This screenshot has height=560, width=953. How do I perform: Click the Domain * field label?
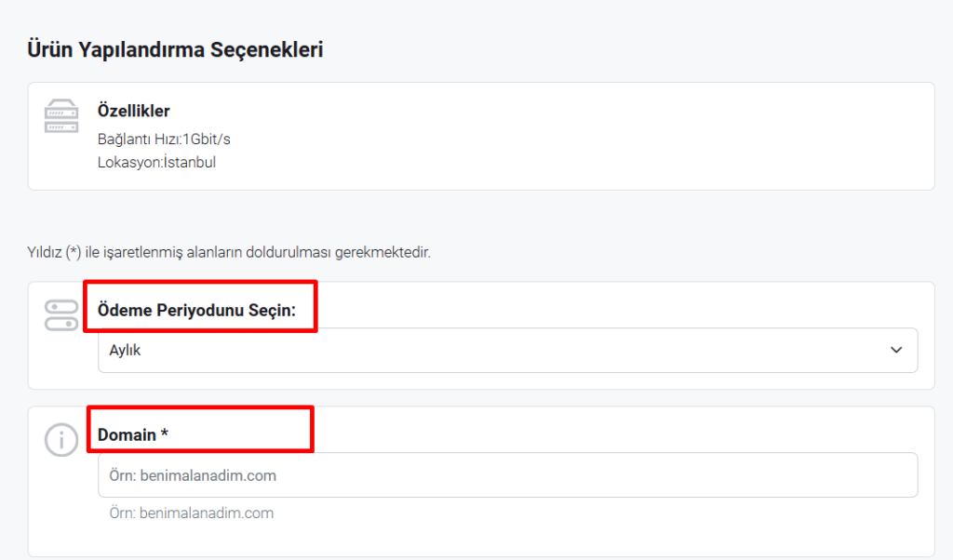(133, 434)
